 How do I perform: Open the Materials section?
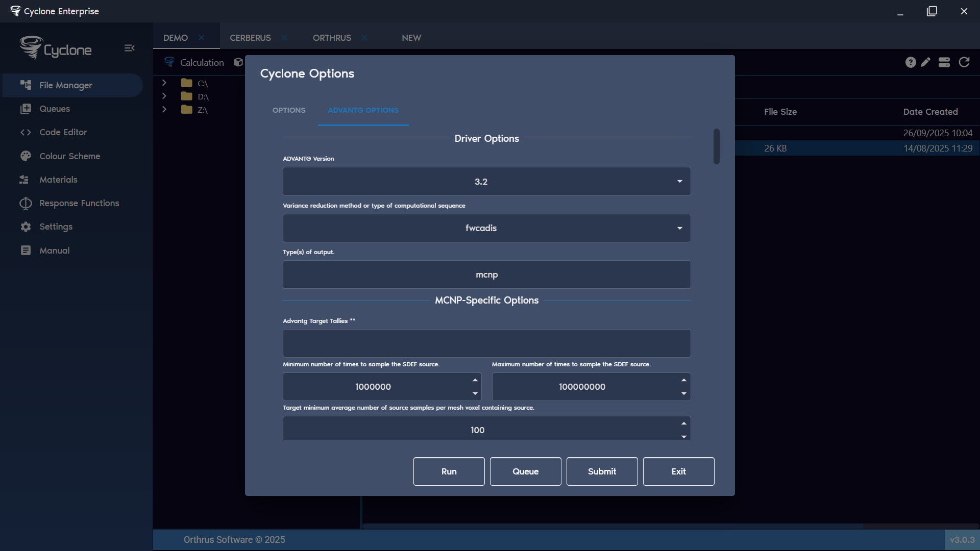59,180
